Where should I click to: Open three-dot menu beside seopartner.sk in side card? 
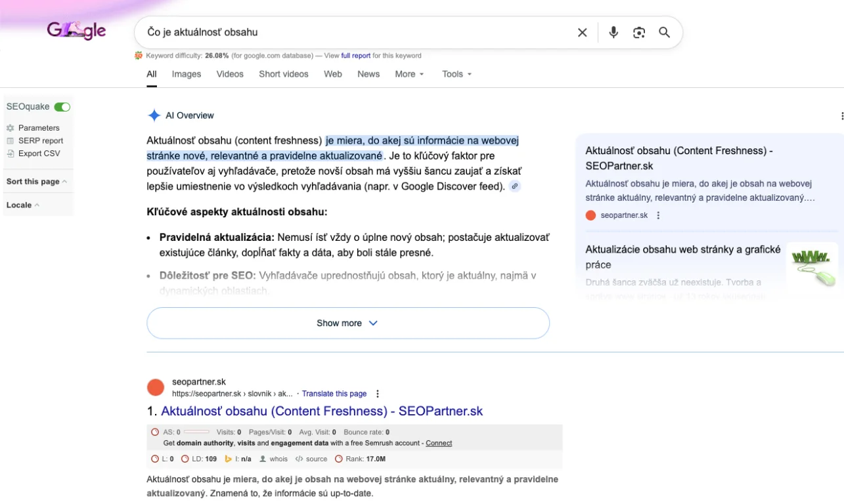(x=658, y=215)
